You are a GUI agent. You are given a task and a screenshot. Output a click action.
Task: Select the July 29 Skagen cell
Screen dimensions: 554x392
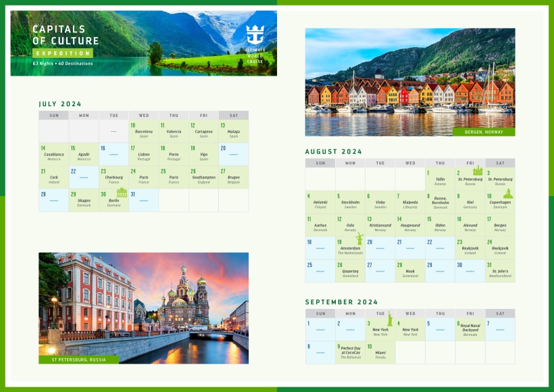84,200
